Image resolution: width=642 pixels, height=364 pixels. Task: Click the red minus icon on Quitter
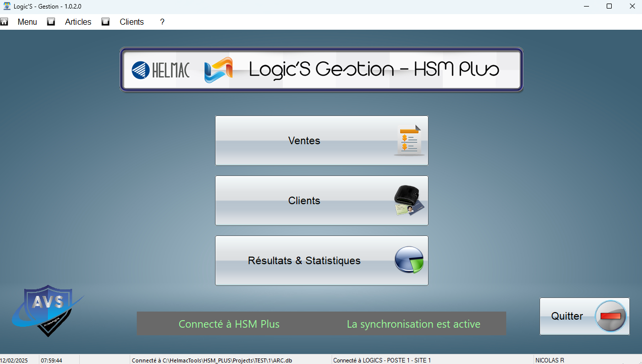coord(611,316)
